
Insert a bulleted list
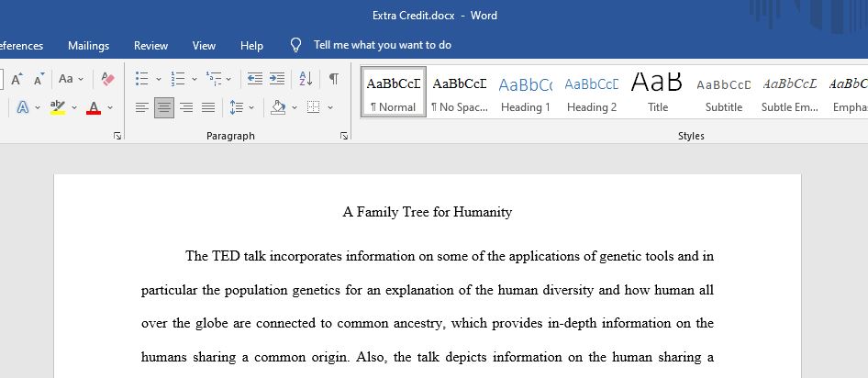point(141,79)
